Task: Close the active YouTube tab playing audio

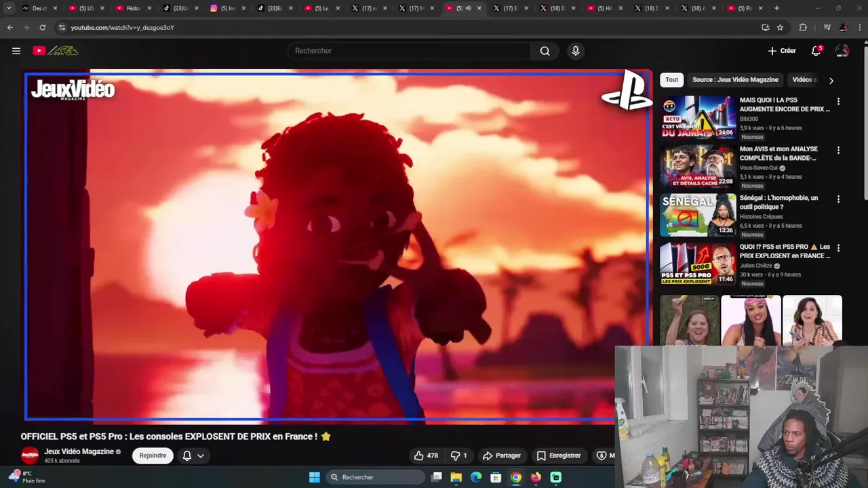Action: click(479, 8)
